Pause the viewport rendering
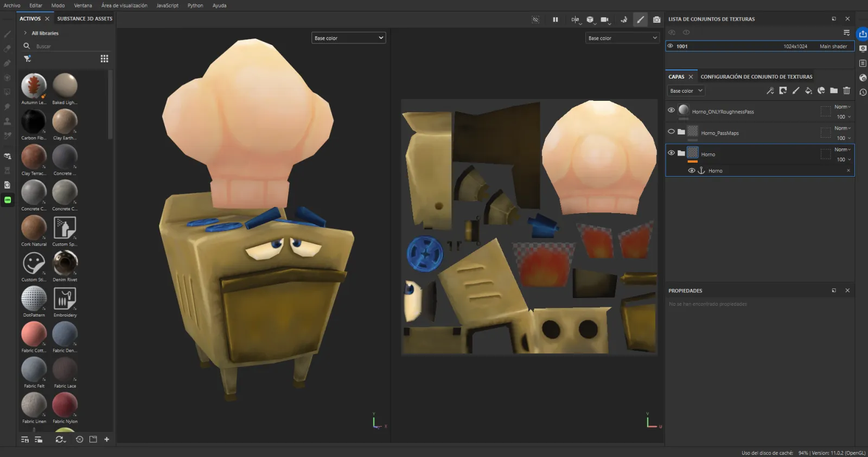868x457 pixels. tap(556, 20)
